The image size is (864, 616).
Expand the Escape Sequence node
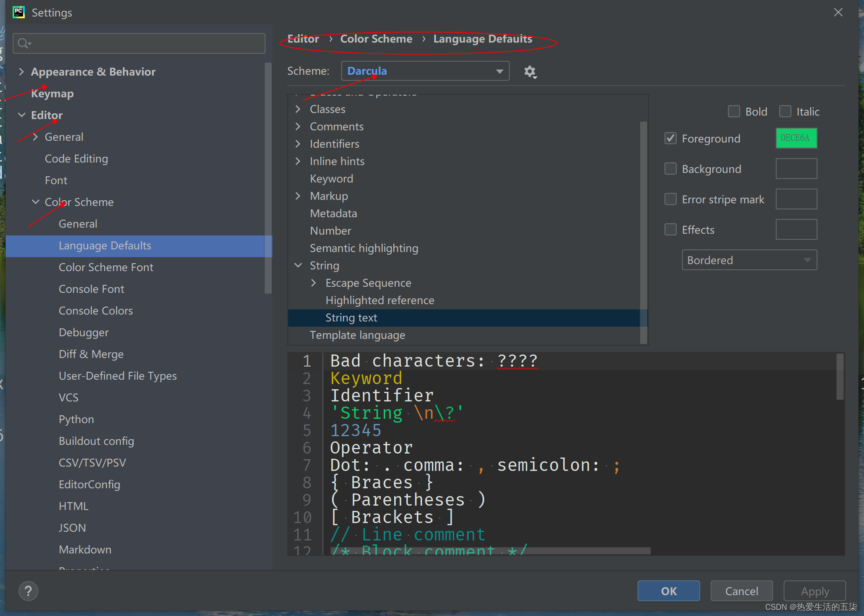(314, 283)
